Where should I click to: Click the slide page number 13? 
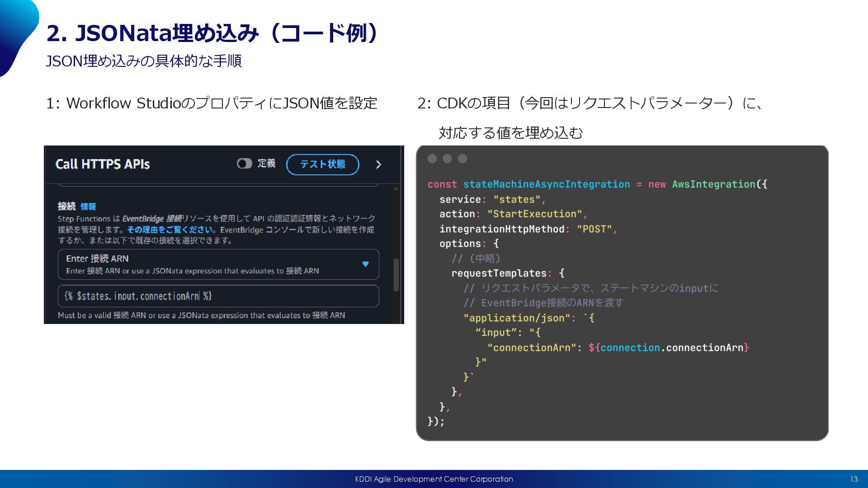point(854,479)
